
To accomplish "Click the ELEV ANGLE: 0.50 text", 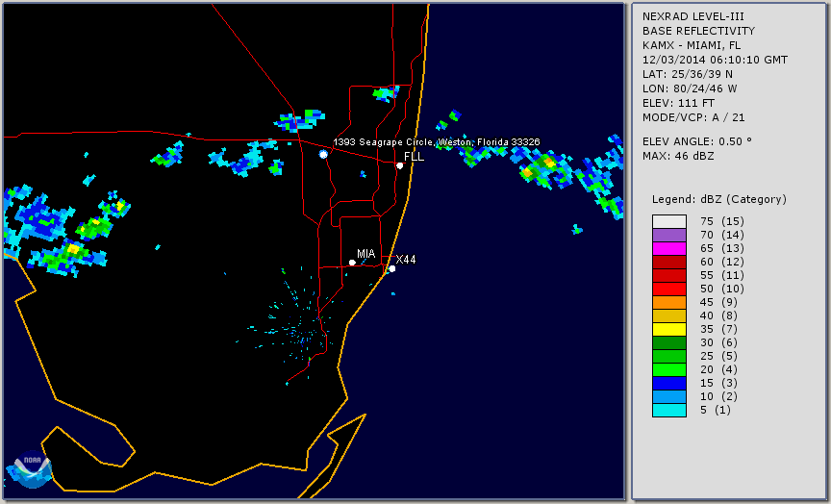I will pos(697,141).
